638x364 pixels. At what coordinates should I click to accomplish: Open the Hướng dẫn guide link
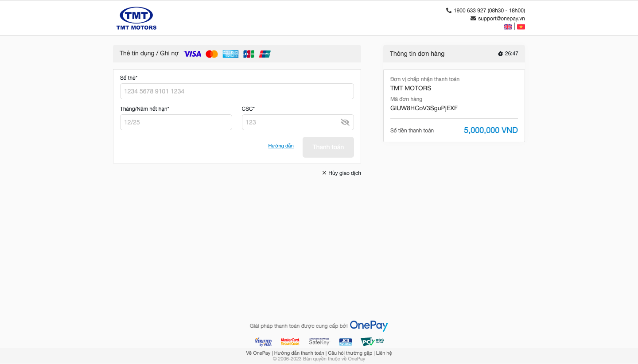281,146
